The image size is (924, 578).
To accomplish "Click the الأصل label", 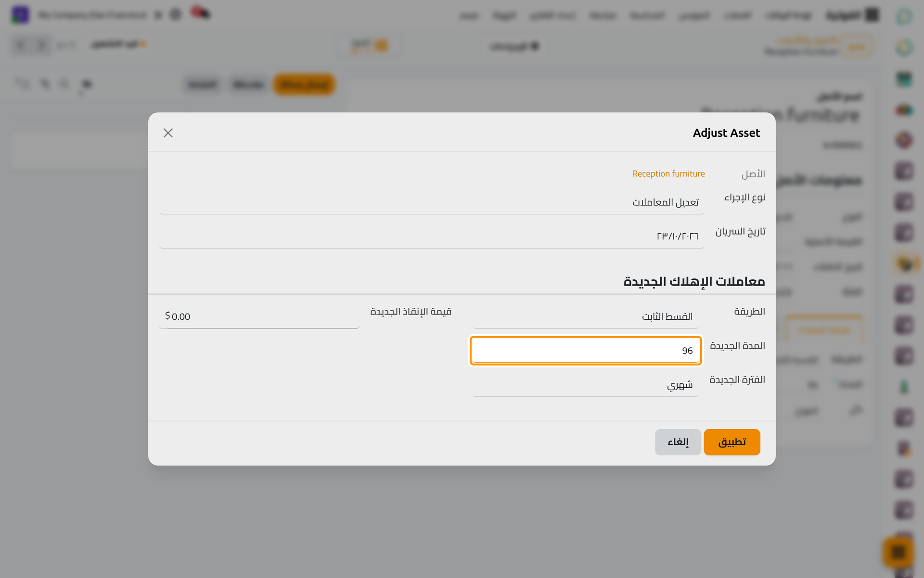I will pyautogui.click(x=753, y=174).
